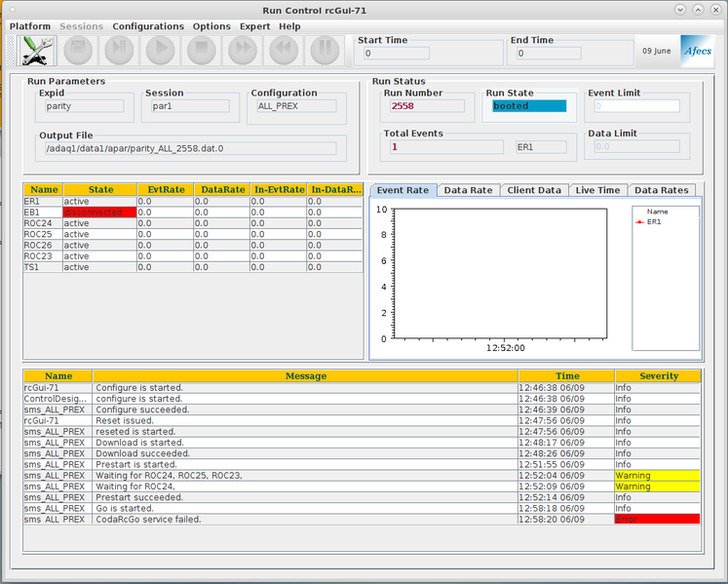Select the 'Download succeeded.' log message
728x584 pixels.
[x=306, y=453]
